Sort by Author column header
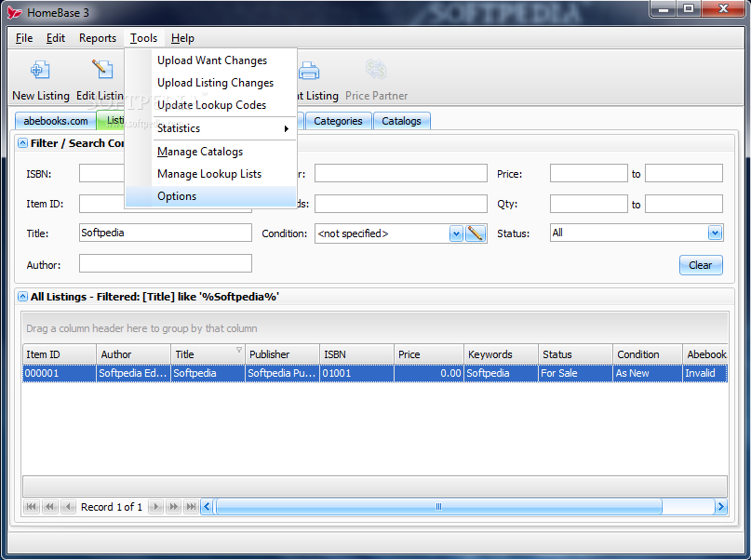Screen dimensions: 751x560 click(134, 354)
